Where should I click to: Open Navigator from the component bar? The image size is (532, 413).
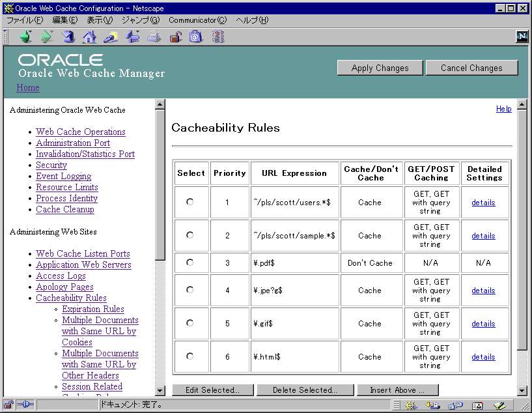point(412,405)
